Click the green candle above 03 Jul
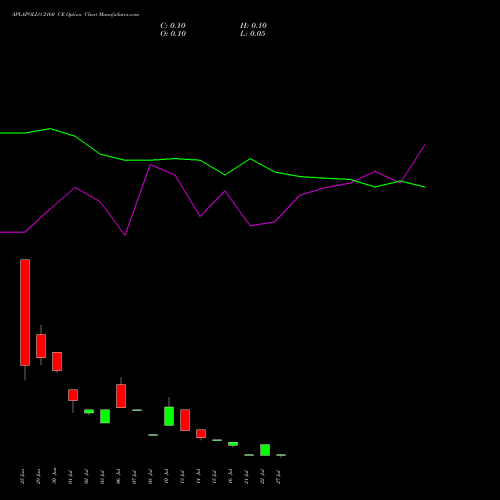This screenshot has width=500, height=500. click(105, 416)
